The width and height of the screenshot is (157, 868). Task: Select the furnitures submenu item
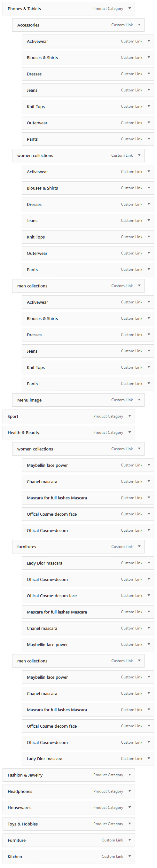(78, 547)
